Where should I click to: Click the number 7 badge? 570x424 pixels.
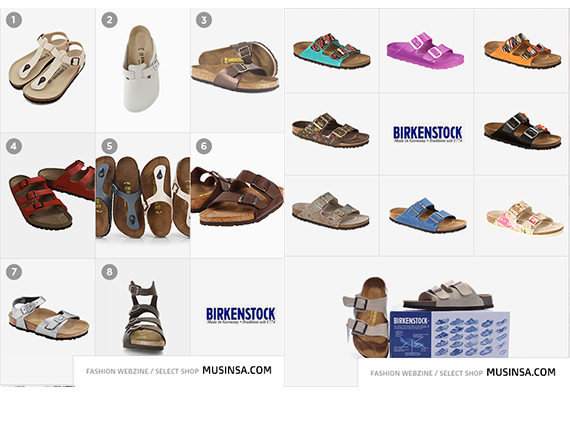point(14,272)
